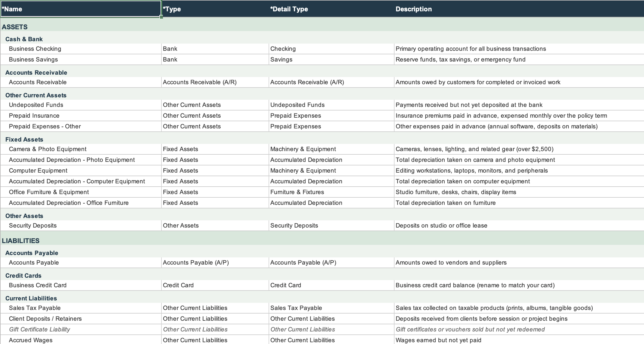644x344 pixels.
Task: Click the ASSETS section heading
Action: click(x=15, y=27)
